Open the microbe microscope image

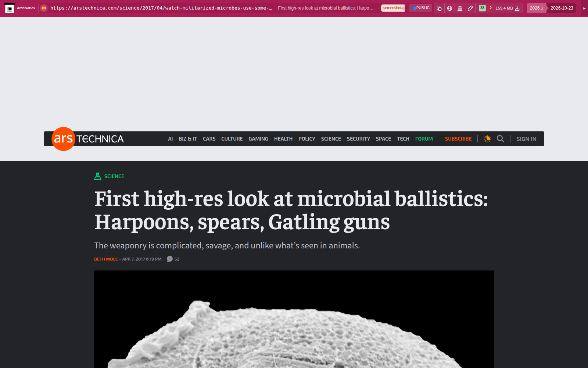coord(294,319)
